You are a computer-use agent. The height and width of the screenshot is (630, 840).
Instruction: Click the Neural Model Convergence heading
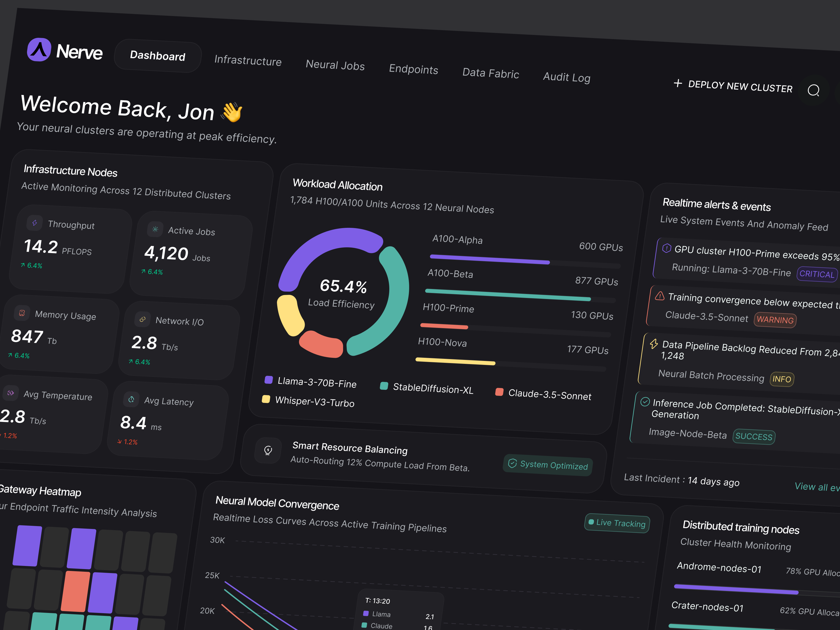(277, 503)
